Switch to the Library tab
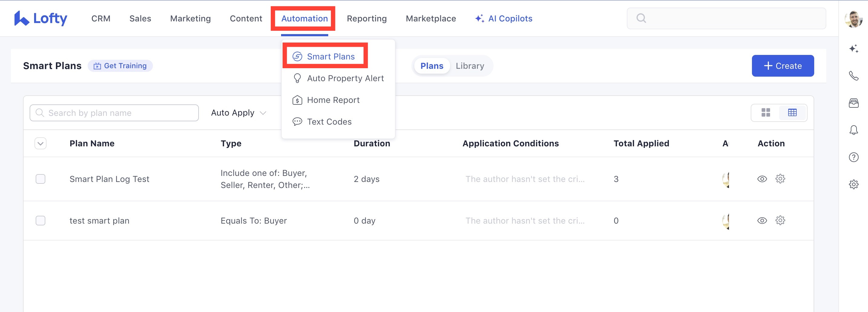 pyautogui.click(x=470, y=66)
